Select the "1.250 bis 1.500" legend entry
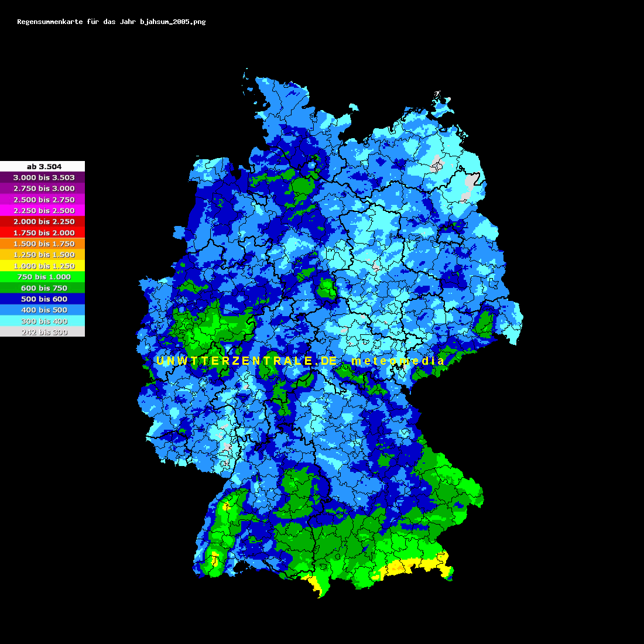Image resolution: width=644 pixels, height=644 pixels. tap(43, 255)
